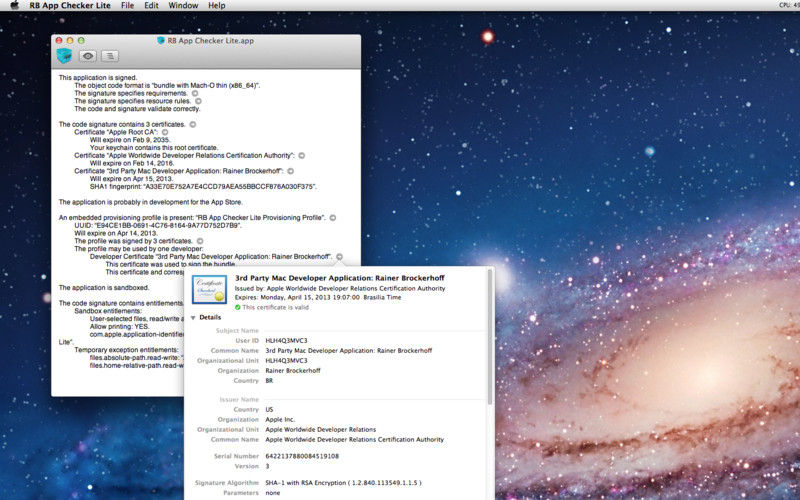Viewport: 800px width, 500px height.
Task: Click Organization value 'Rainer Brockerhoff' in popover
Action: coord(293,370)
